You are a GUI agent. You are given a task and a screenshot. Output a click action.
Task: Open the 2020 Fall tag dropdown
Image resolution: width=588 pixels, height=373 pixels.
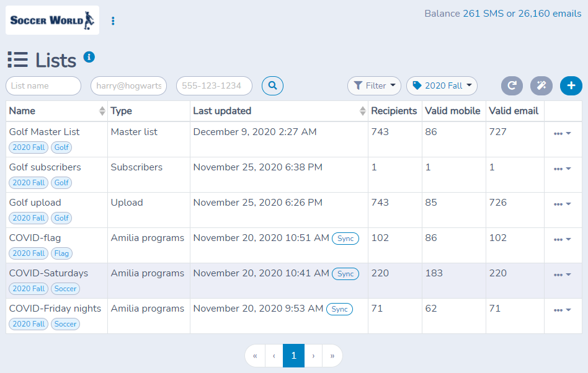click(442, 86)
